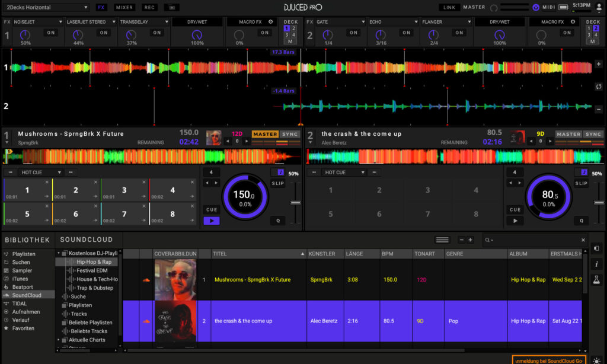Screen dimensions: 607x364
Task: Increase browser row size with plus
Action: pos(470,240)
